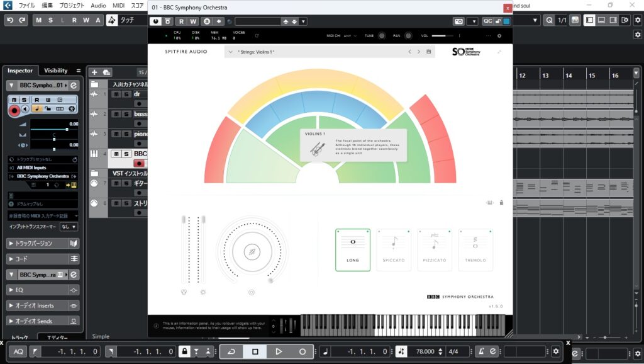Click the tempo value 78.000 field
Image resolution: width=644 pixels, height=364 pixels.
(426, 351)
